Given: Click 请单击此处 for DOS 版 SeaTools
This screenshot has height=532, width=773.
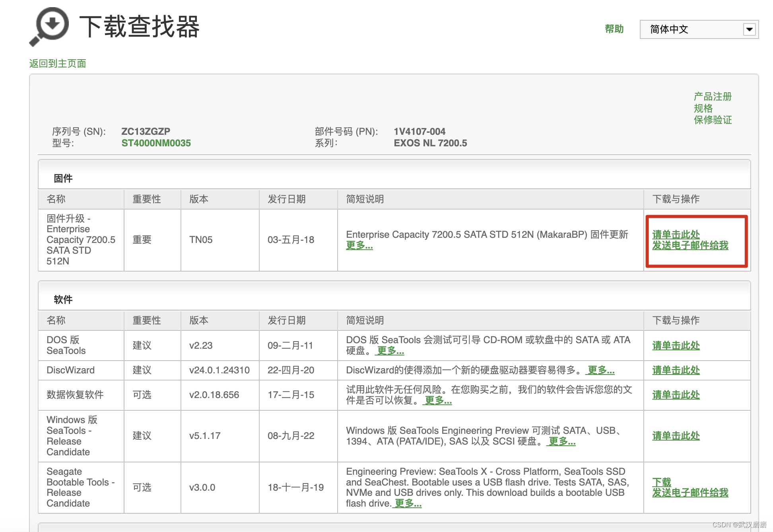Looking at the screenshot, I should point(676,346).
